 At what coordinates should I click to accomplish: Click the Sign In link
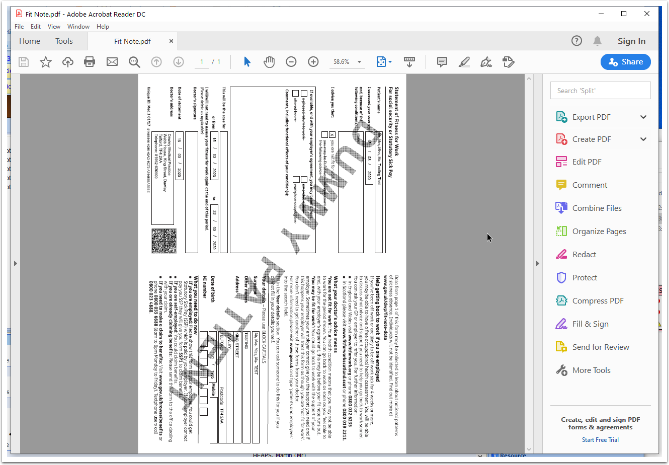(x=631, y=41)
